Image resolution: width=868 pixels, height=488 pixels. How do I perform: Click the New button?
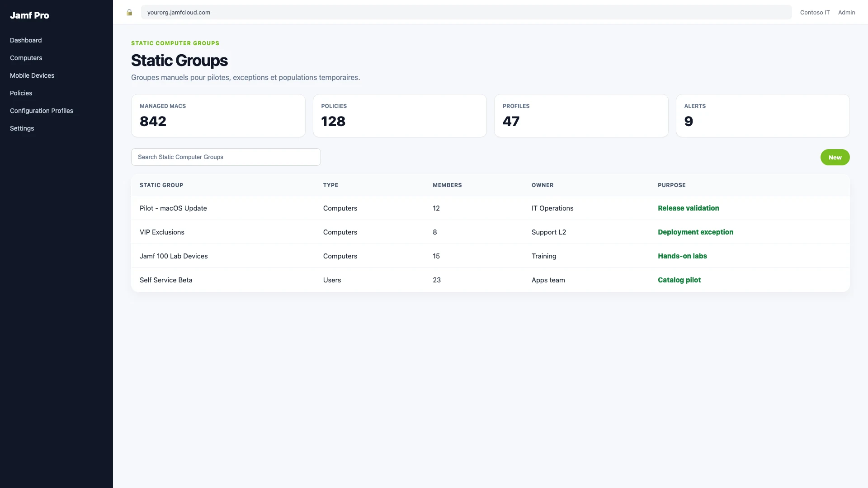tap(835, 157)
